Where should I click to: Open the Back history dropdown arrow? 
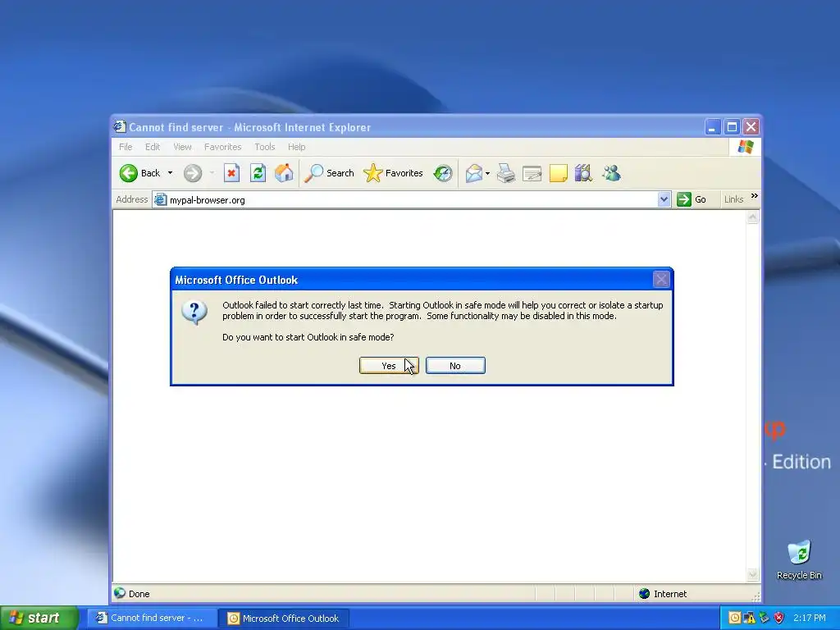[x=170, y=173]
